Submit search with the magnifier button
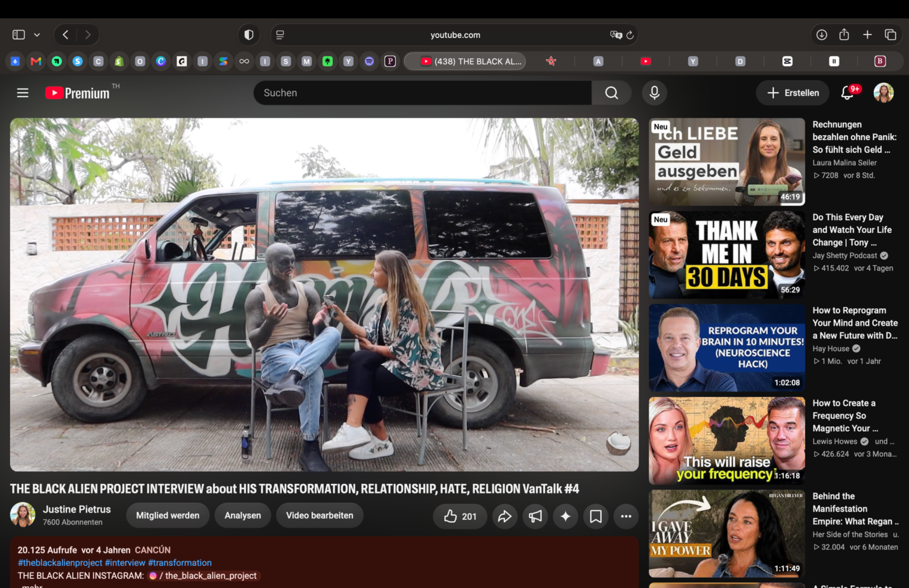Screen dimensions: 909x588 611,93
